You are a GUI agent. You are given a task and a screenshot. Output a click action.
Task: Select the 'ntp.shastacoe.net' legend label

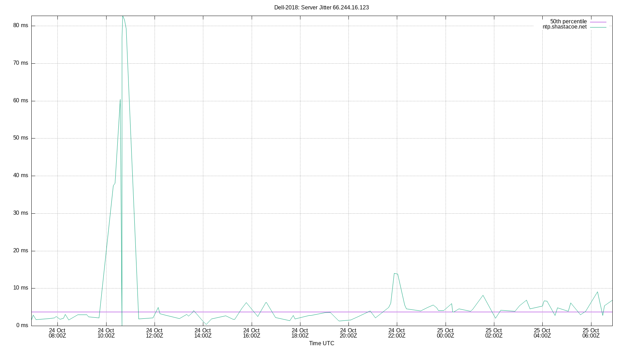pos(565,27)
